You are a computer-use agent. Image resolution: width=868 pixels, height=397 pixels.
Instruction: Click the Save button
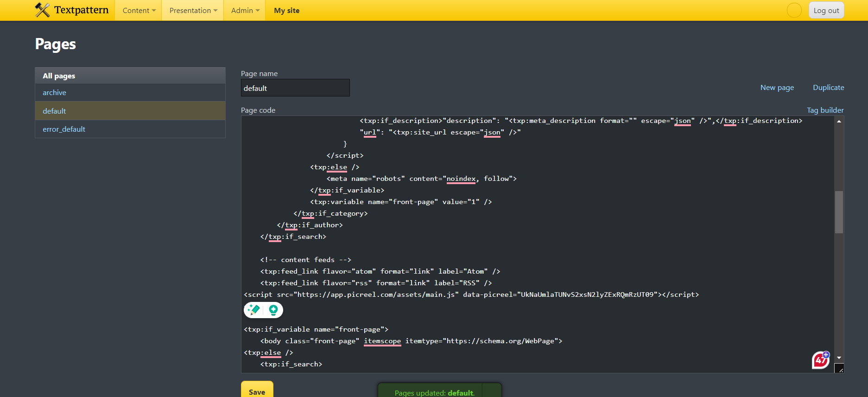[257, 390]
